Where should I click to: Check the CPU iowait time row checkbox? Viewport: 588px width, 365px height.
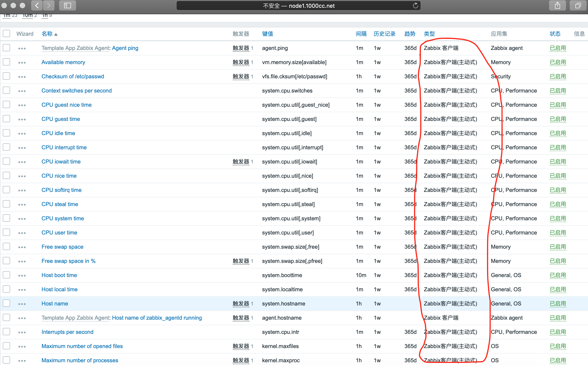6,161
